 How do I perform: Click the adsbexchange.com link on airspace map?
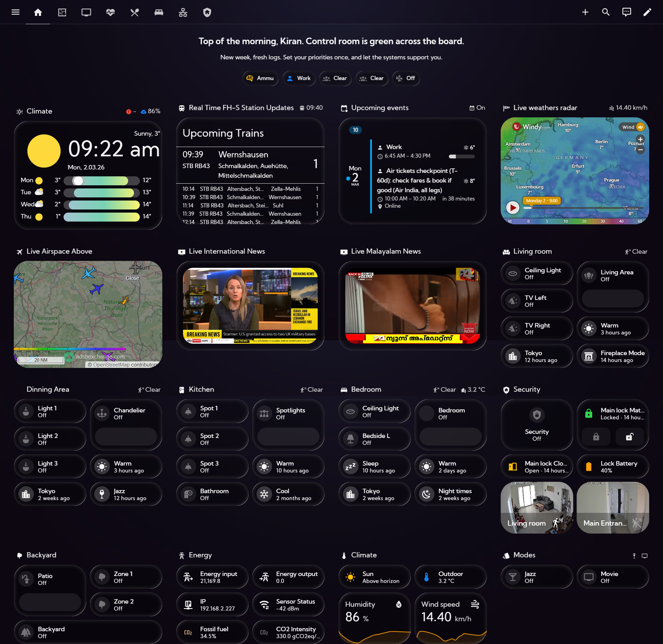100,357
